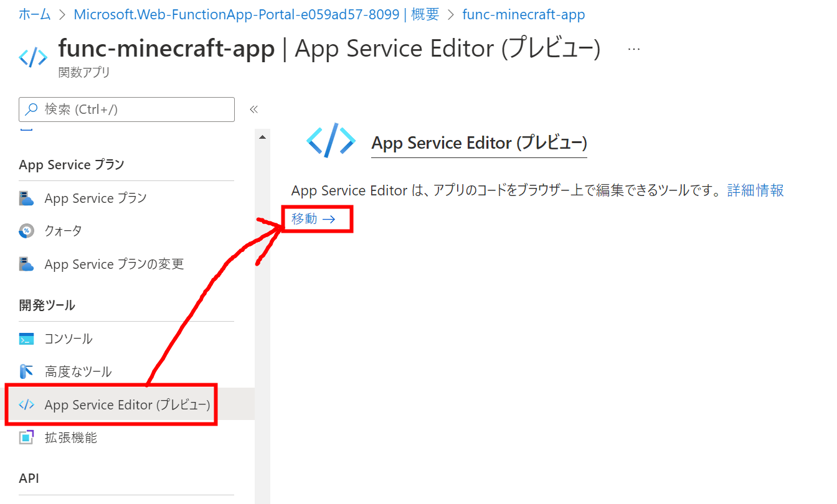Click the 高度なツール Kudu icon
This screenshot has height=504, width=837.
(26, 371)
